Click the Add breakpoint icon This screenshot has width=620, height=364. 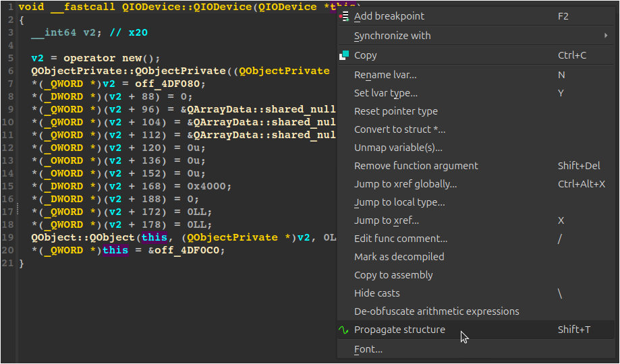pyautogui.click(x=344, y=16)
